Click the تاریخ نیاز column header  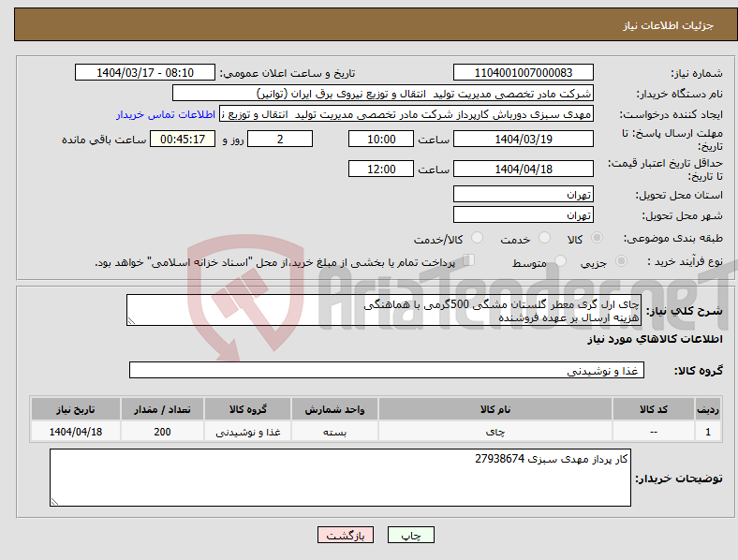click(x=76, y=409)
